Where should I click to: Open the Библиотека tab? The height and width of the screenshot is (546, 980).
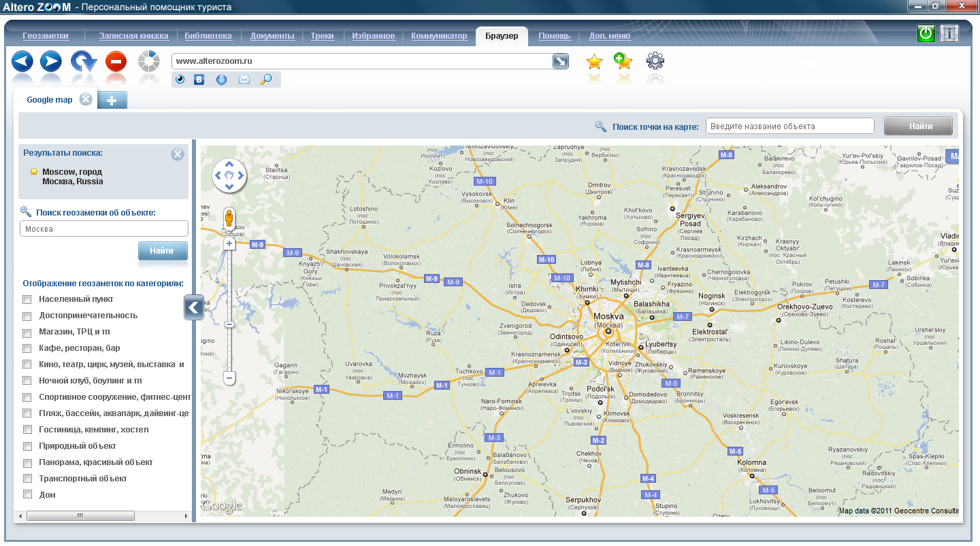[x=208, y=36]
